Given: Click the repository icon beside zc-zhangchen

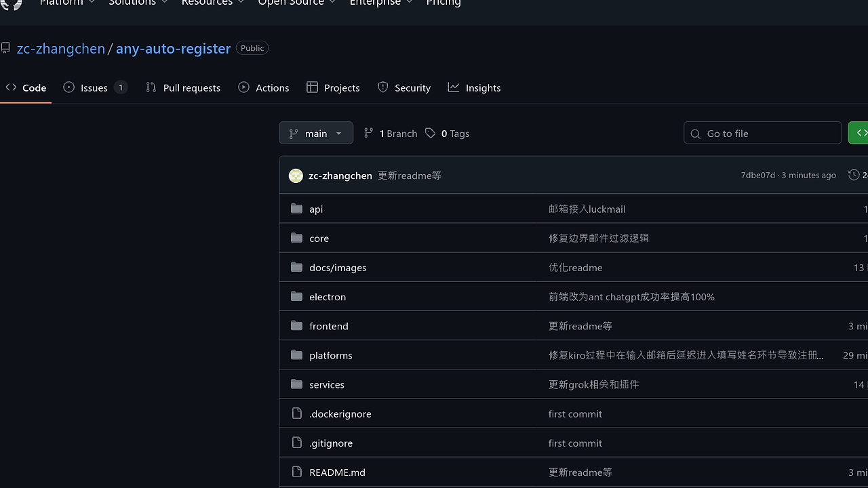Looking at the screenshot, I should (x=5, y=48).
